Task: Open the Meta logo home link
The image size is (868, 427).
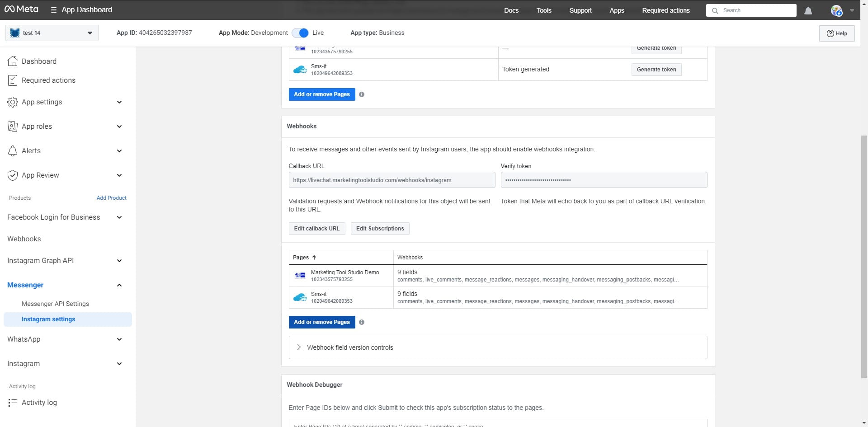Action: coord(21,9)
